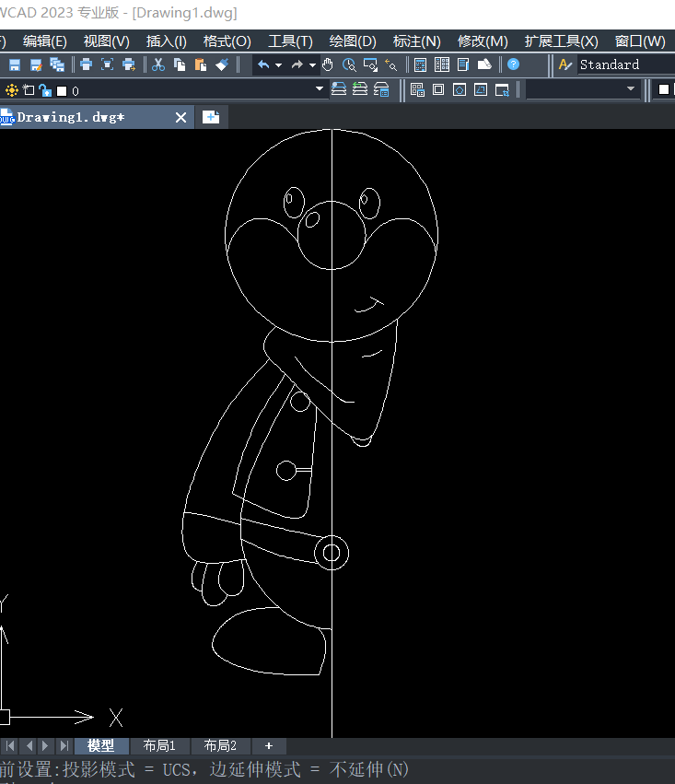Go to previous layout tab arrow
Screen dimensions: 675x784
(29, 746)
